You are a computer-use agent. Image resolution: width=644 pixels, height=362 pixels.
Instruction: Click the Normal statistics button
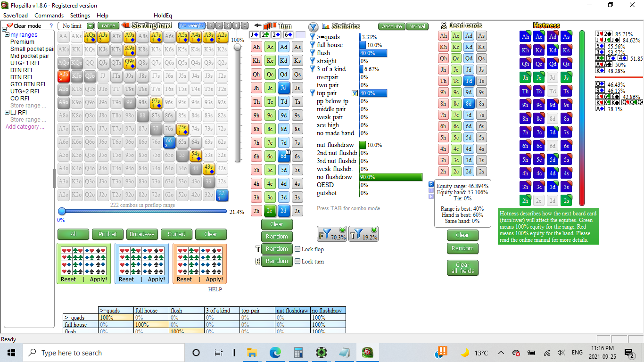[x=417, y=27]
